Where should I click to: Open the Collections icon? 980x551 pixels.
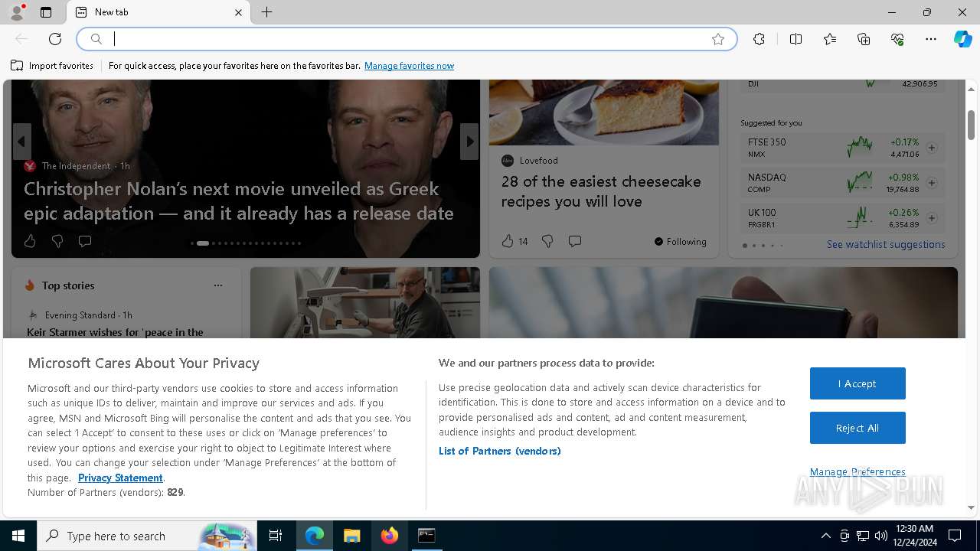coord(864,39)
